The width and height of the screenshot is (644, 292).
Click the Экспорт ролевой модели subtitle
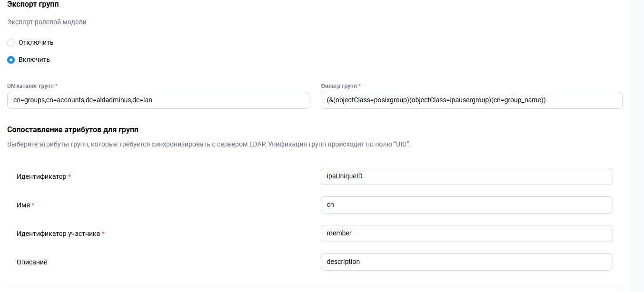click(x=47, y=22)
